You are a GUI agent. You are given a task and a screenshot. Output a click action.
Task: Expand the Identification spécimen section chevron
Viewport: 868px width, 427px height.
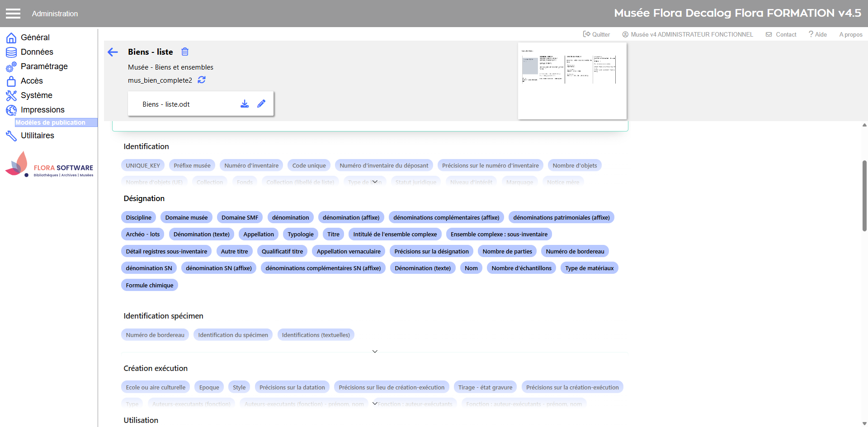point(375,352)
